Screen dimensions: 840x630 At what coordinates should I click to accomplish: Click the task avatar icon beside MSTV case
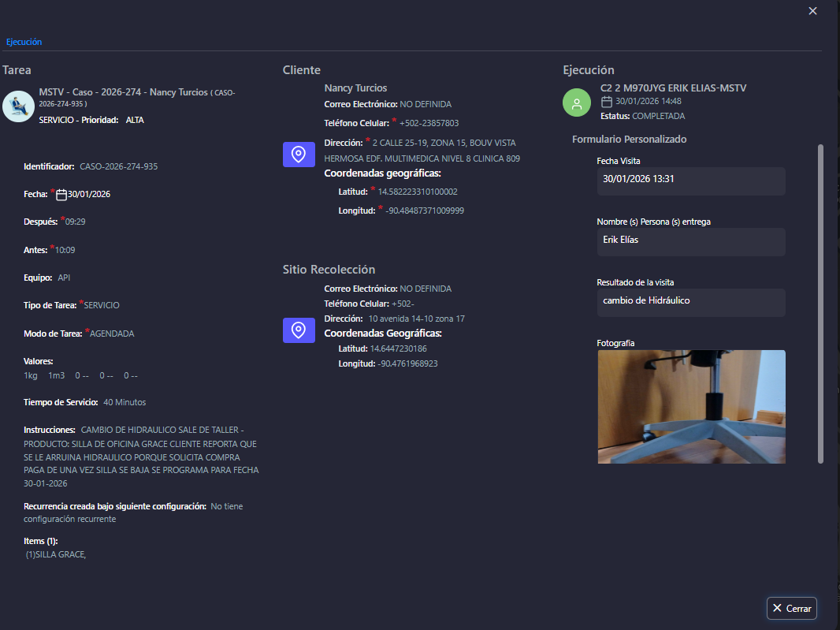pyautogui.click(x=18, y=106)
